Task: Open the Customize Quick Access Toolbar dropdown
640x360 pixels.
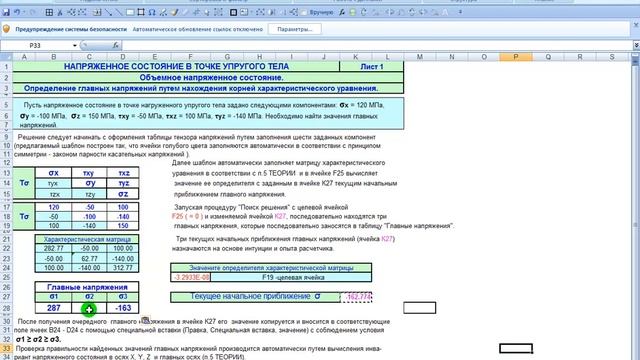Action: 460,12
